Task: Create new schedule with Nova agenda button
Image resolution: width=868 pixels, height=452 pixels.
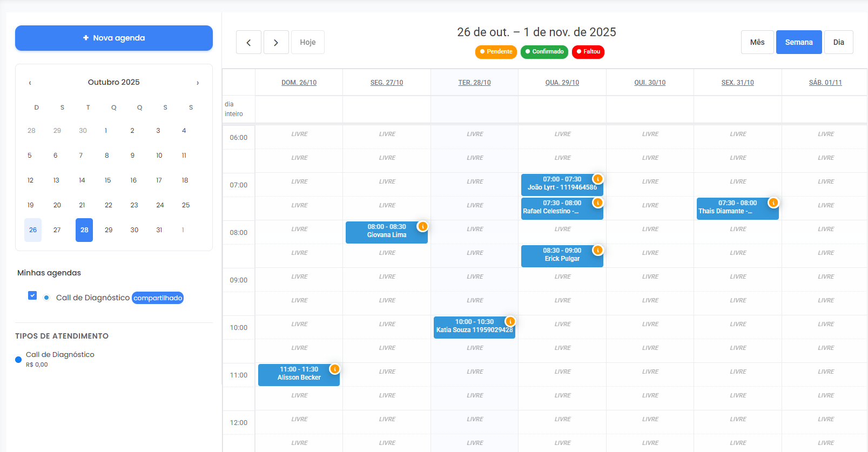Action: point(114,38)
